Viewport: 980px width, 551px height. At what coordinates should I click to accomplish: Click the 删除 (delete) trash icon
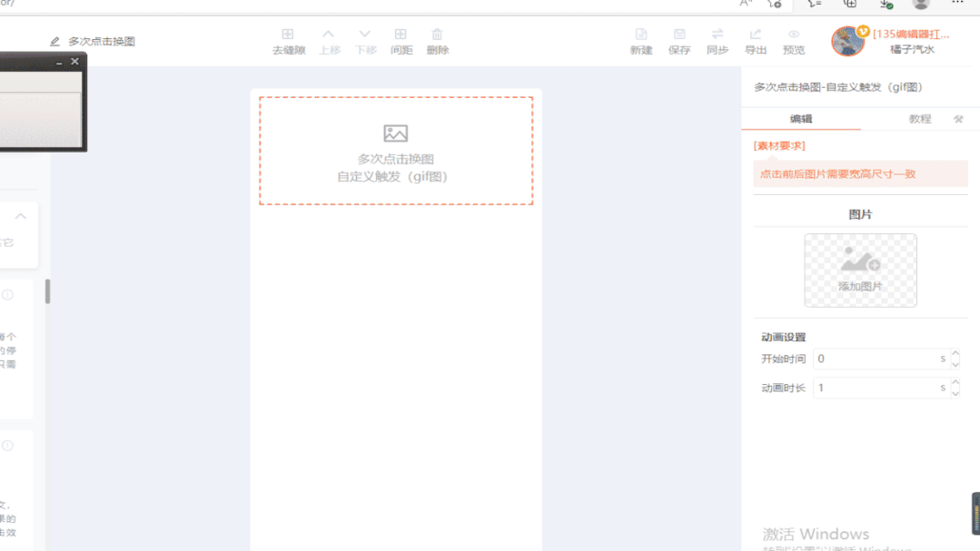(x=437, y=35)
